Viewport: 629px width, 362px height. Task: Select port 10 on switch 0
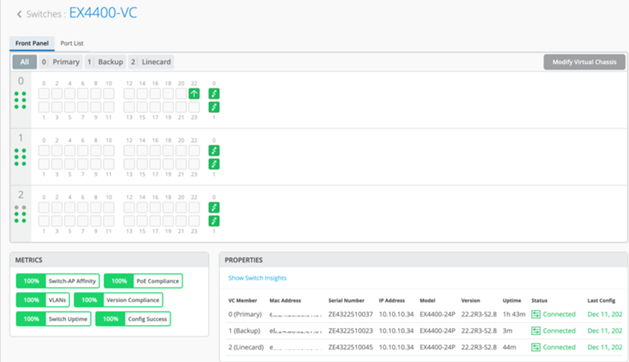click(x=109, y=94)
